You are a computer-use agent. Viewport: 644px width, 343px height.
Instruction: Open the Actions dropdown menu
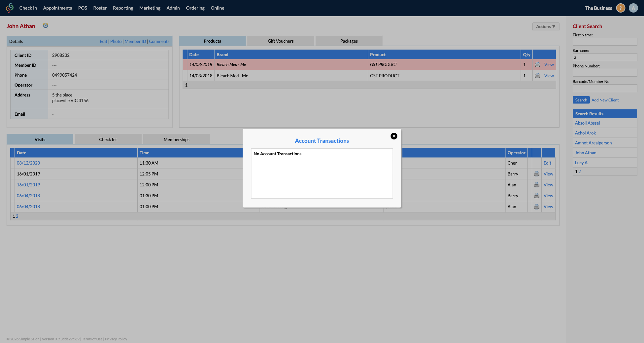[545, 26]
